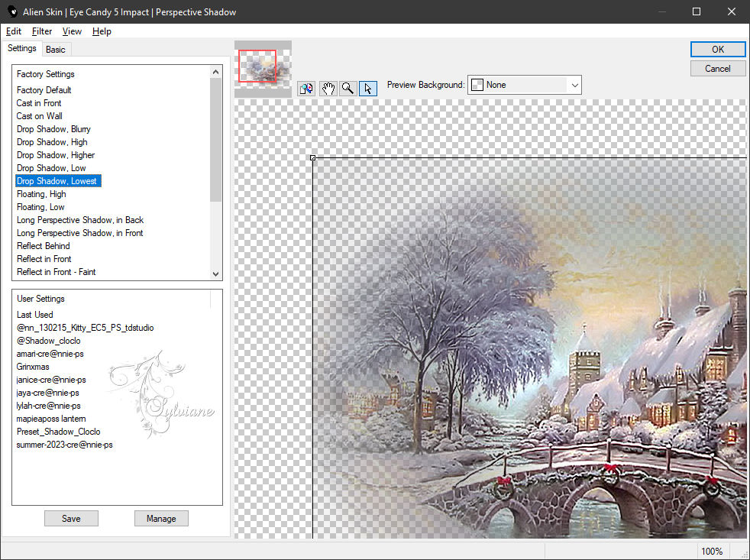Select the Grinxmas user setting
This screenshot has width=750, height=560.
pyautogui.click(x=33, y=367)
